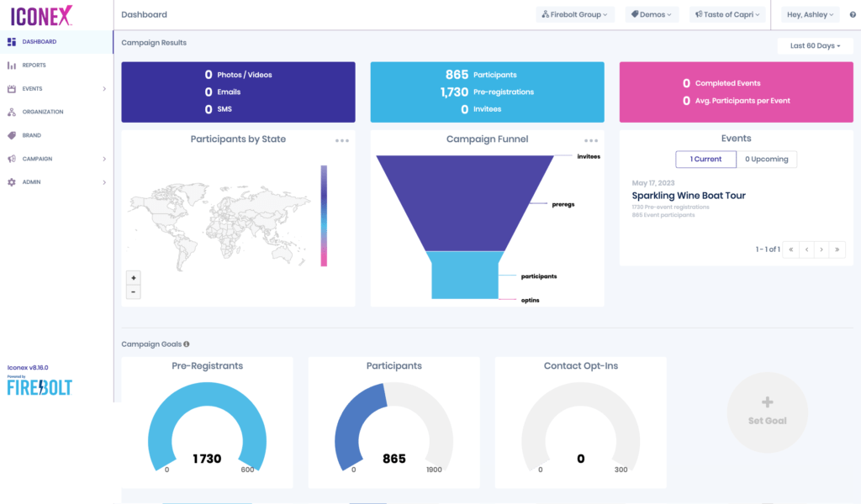Open the Last 60 Days date filter

816,46
